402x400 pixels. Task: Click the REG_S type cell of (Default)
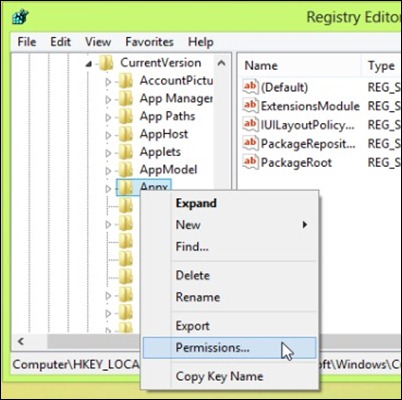(384, 88)
